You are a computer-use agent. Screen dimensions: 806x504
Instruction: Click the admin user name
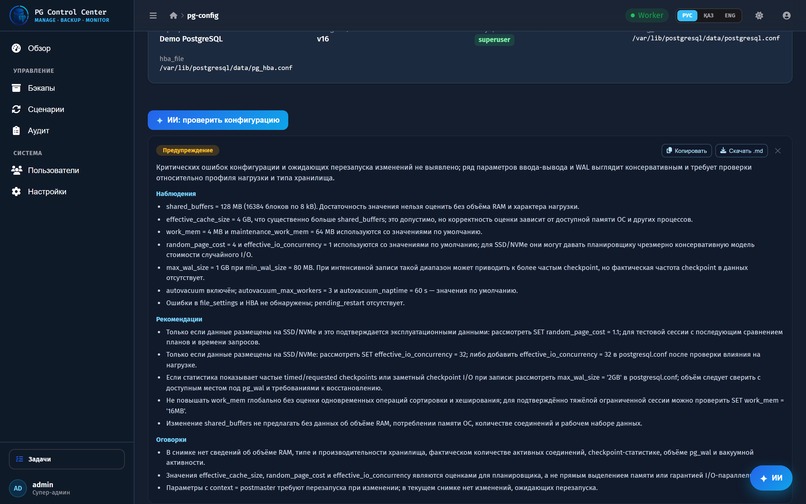click(x=43, y=484)
